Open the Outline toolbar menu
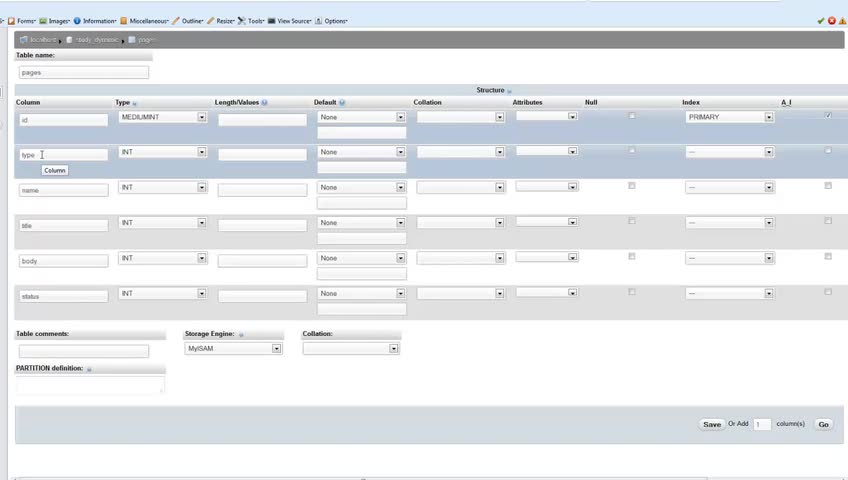This screenshot has width=848, height=480. [x=188, y=21]
